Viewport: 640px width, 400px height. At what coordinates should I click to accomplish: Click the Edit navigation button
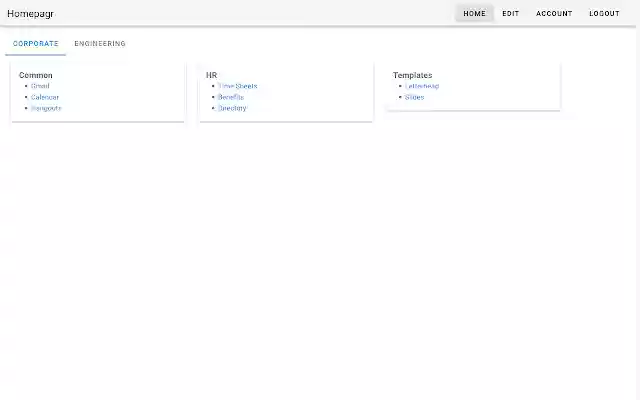coord(510,13)
